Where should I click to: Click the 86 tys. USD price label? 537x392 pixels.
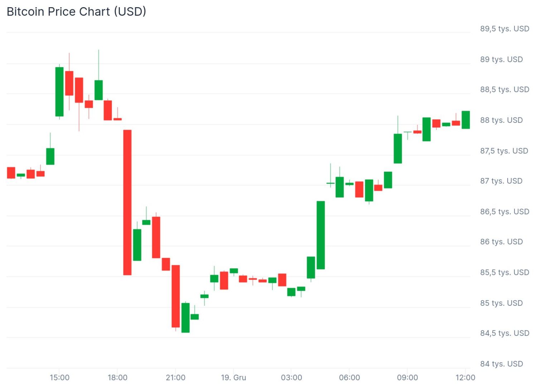(x=501, y=242)
